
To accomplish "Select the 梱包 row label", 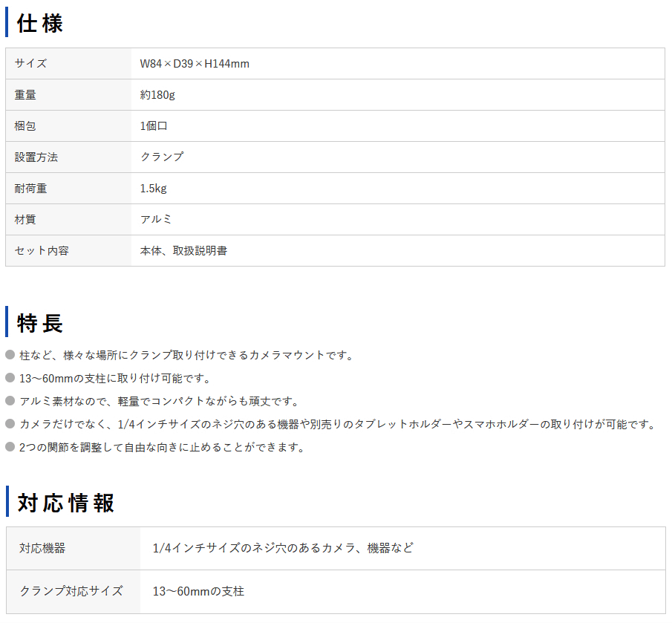I will click(x=25, y=126).
